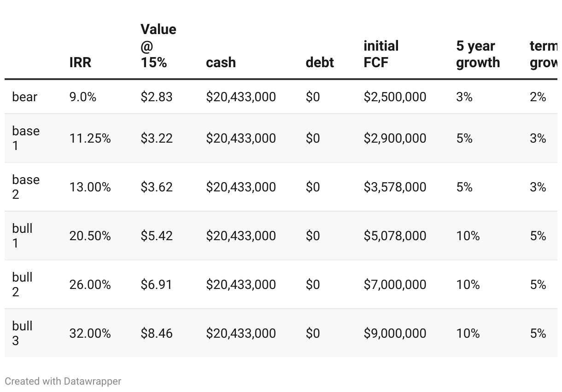Click the $8.46 value cell
The image size is (562, 392).
click(x=157, y=333)
